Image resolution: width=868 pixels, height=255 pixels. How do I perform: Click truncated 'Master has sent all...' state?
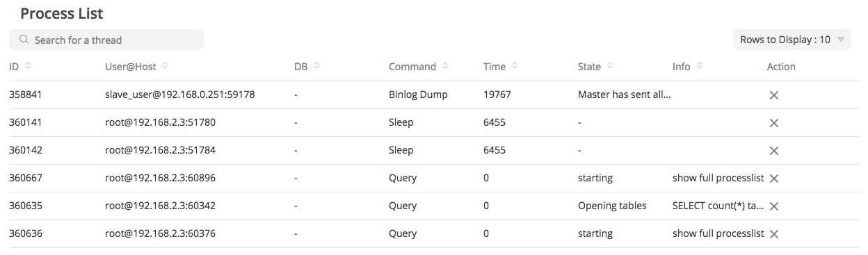tap(624, 94)
